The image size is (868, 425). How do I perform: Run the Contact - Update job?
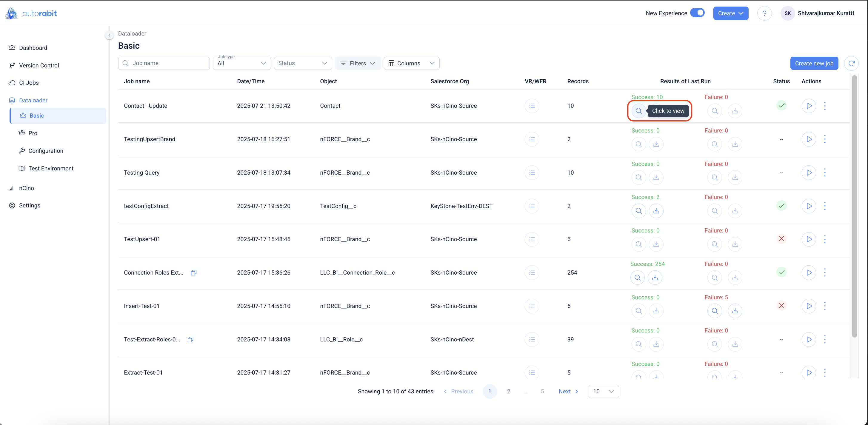(809, 106)
